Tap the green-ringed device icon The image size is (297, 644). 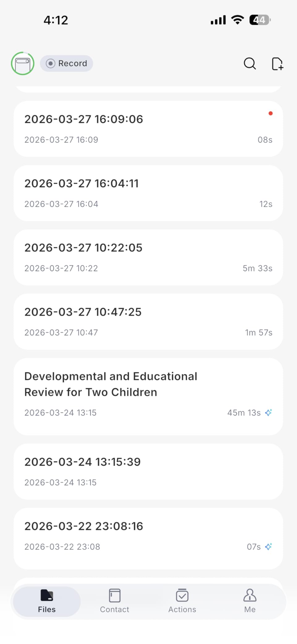(23, 63)
